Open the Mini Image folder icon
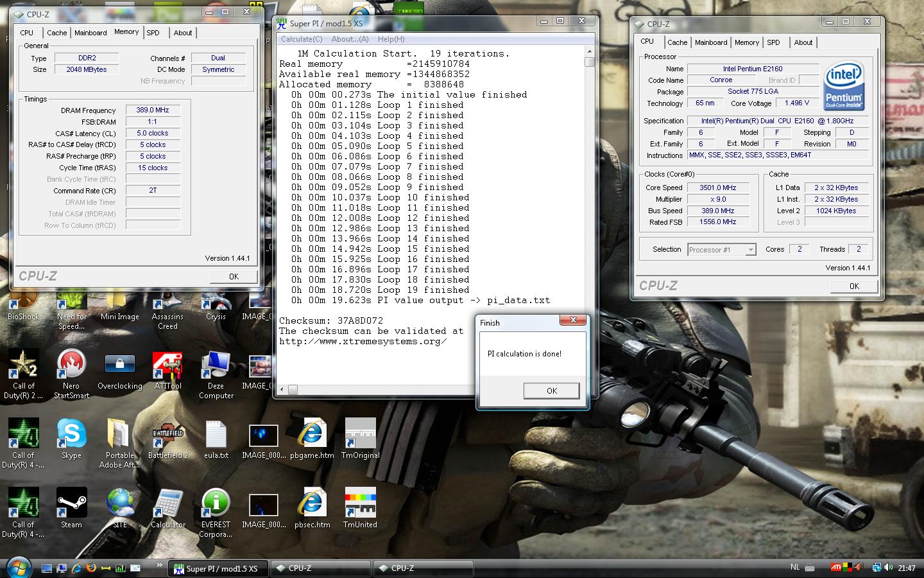 (119, 304)
